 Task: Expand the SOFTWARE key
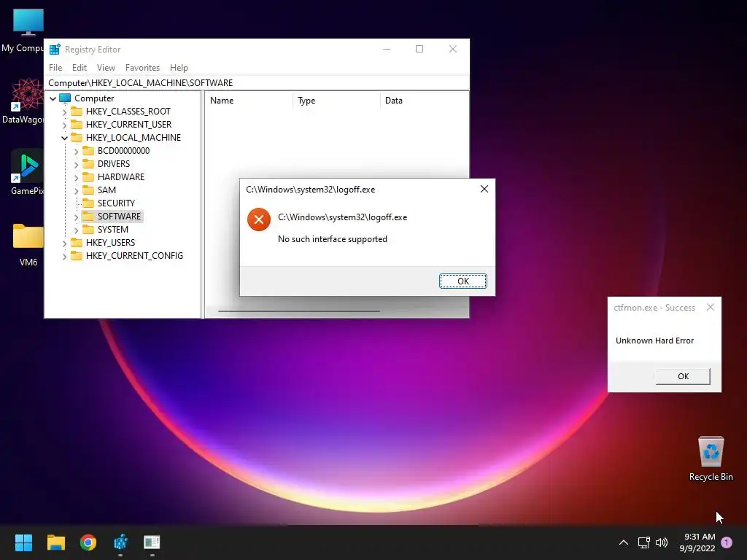point(76,217)
